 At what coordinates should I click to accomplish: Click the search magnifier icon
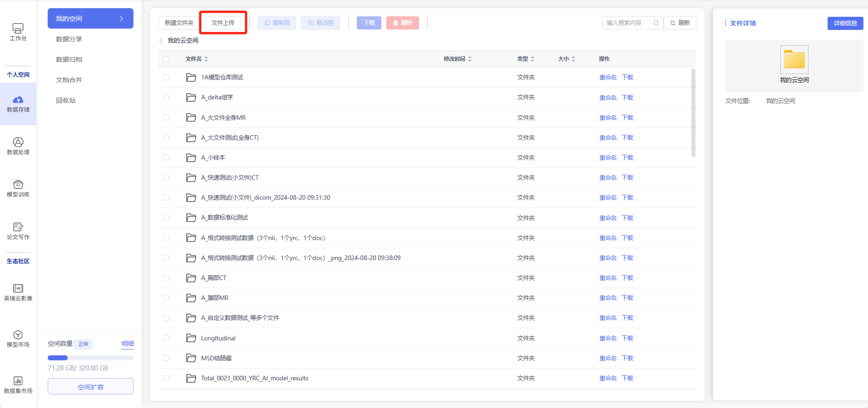656,23
